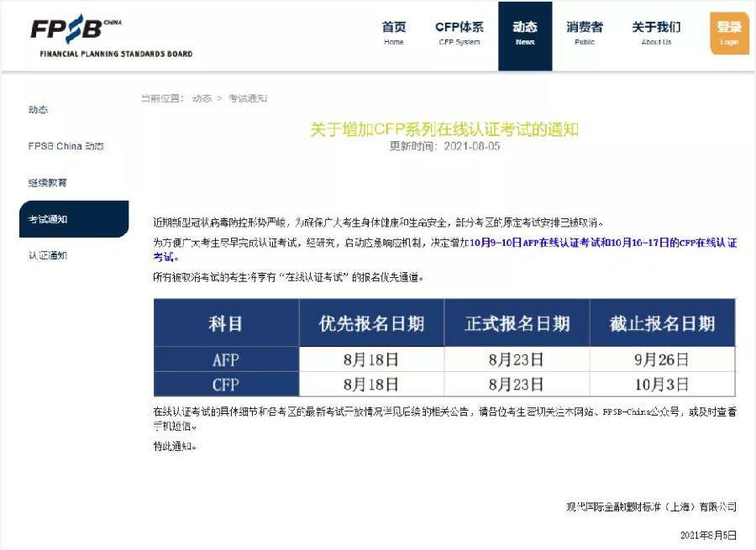The height and width of the screenshot is (550, 756).
Task: Click the FPSB China logo
Action: click(112, 36)
